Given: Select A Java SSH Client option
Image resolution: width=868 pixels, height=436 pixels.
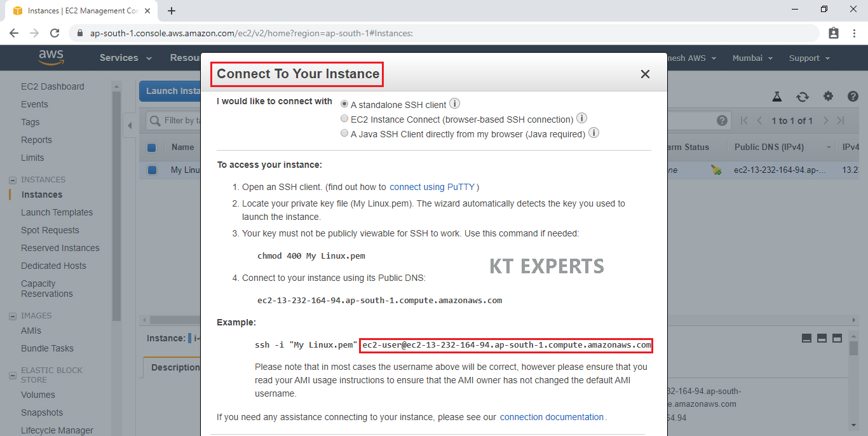Looking at the screenshot, I should [344, 133].
